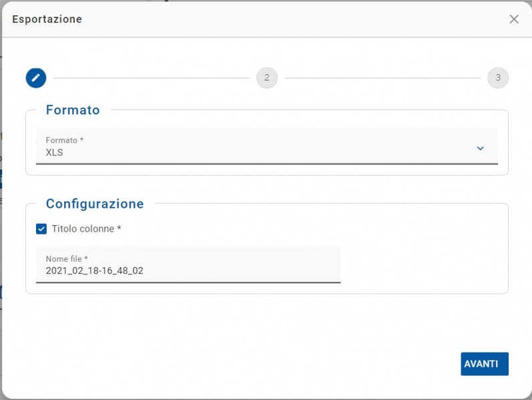
Task: Click the "Nome file *" field label
Action: 67,258
